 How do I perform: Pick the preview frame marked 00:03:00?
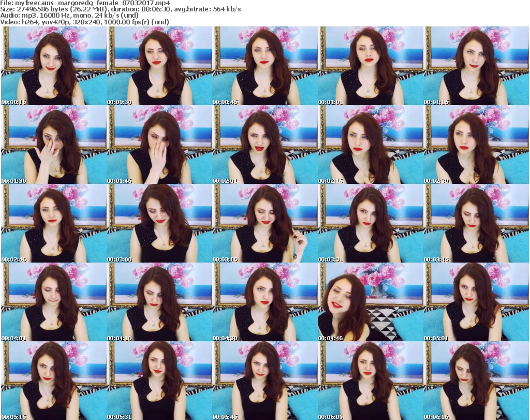tap(159, 223)
